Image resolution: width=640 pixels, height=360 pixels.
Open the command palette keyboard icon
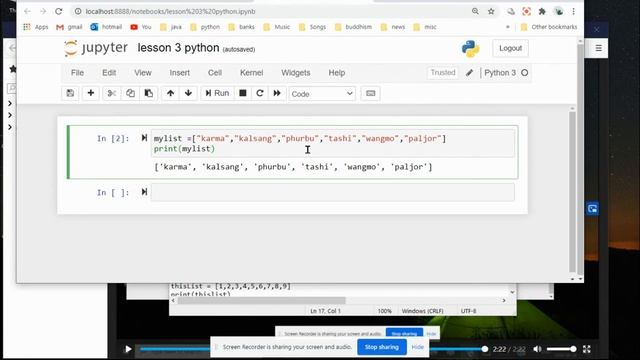point(371,93)
